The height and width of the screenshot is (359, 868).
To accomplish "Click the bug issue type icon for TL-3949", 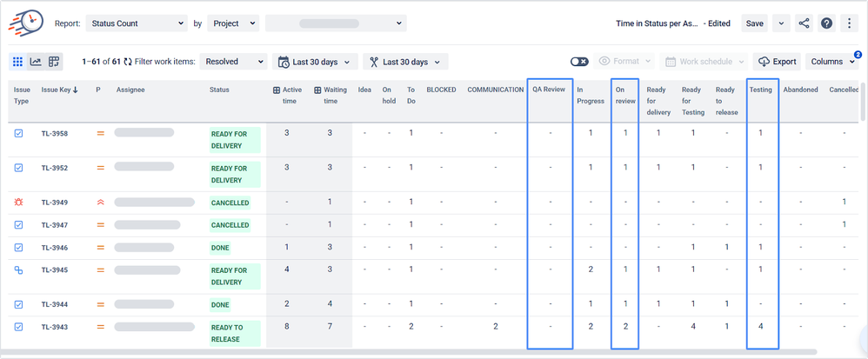I will click(x=18, y=203).
